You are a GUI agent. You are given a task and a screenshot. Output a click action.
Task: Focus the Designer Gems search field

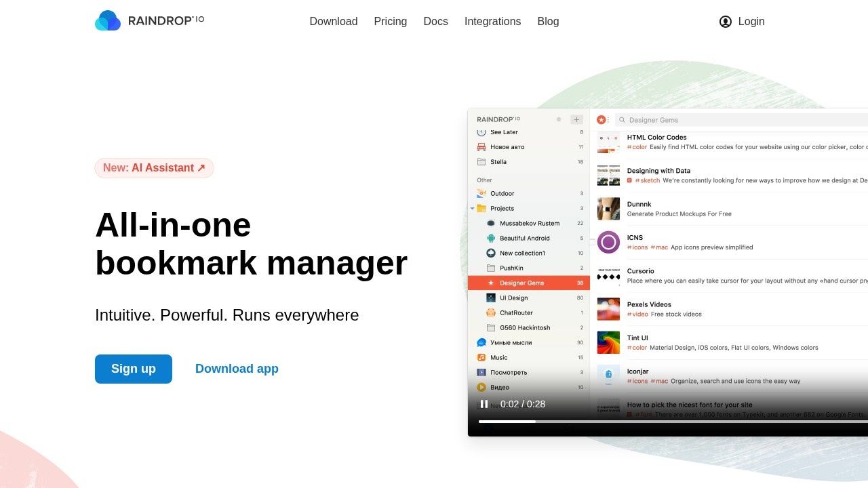coord(741,120)
